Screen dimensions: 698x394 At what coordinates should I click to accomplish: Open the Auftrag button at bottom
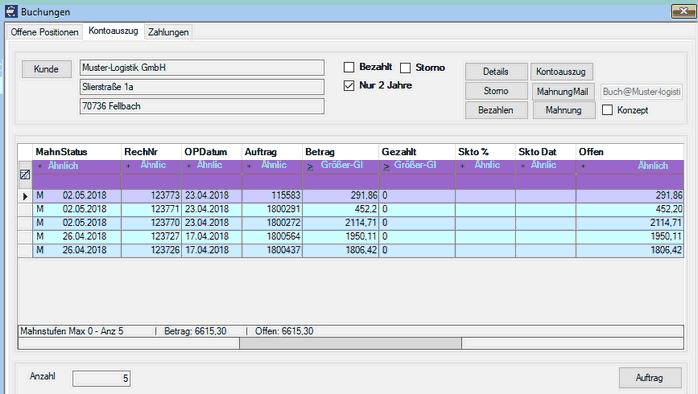click(x=649, y=378)
